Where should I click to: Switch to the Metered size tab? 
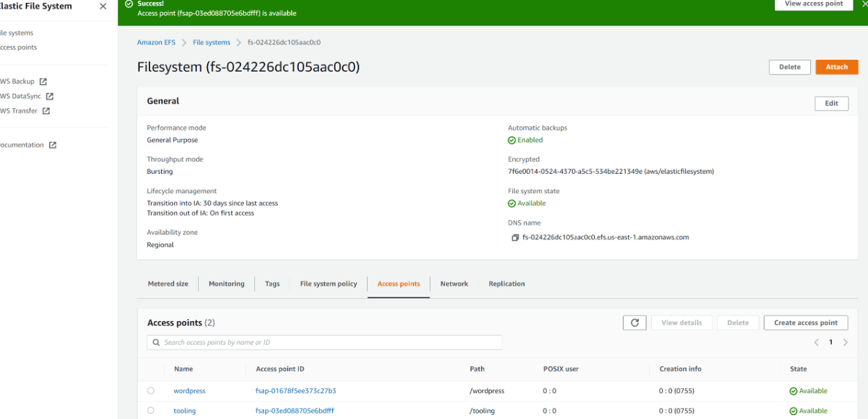click(168, 284)
